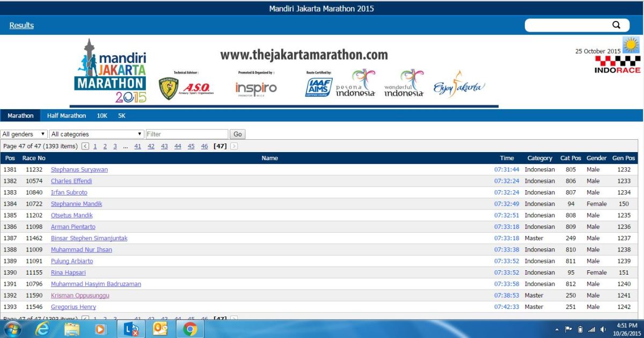Open Windows Explorer folder in taskbar
The image size is (644, 338).
point(72,329)
